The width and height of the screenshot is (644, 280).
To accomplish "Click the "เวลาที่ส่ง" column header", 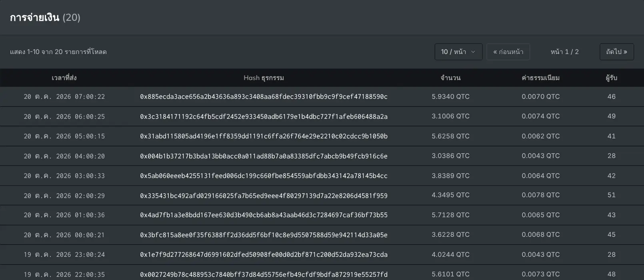I will click(x=64, y=78).
